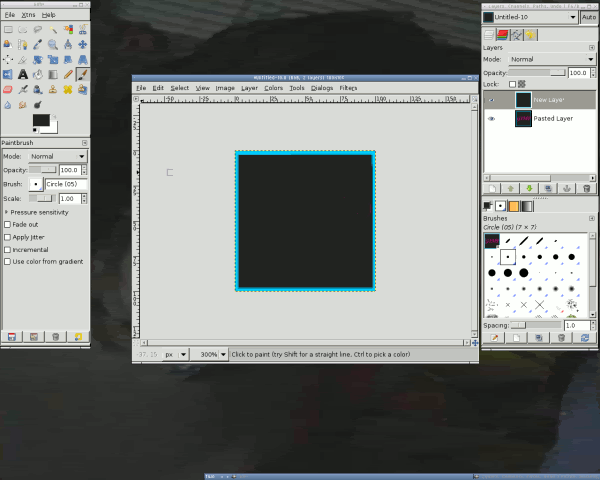Select the Smudge tool
The width and height of the screenshot is (600, 480).
pos(23,104)
